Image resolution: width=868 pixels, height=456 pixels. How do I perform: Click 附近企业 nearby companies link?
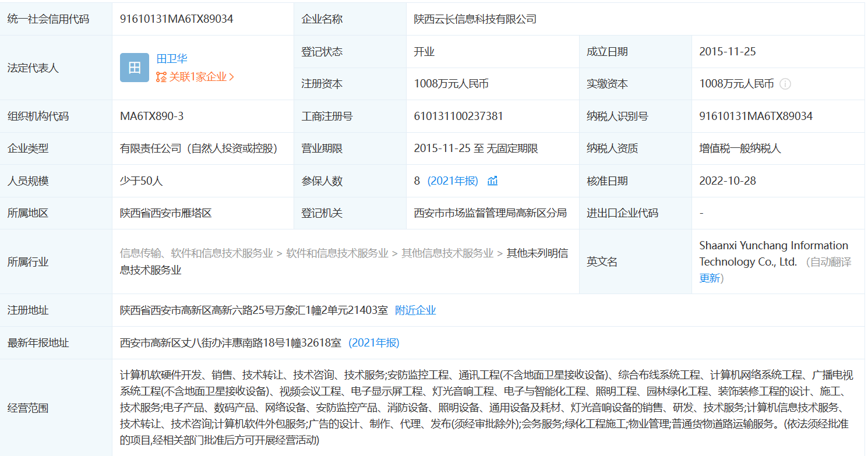click(415, 310)
